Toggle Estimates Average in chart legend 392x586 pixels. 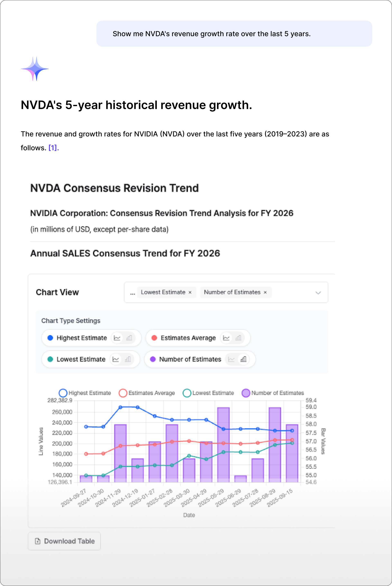pos(147,393)
